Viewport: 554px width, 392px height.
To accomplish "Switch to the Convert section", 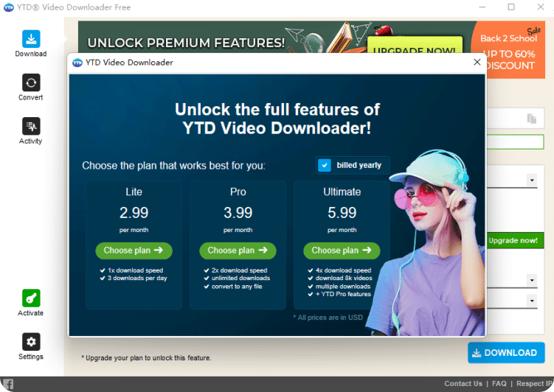I will 31,87.
